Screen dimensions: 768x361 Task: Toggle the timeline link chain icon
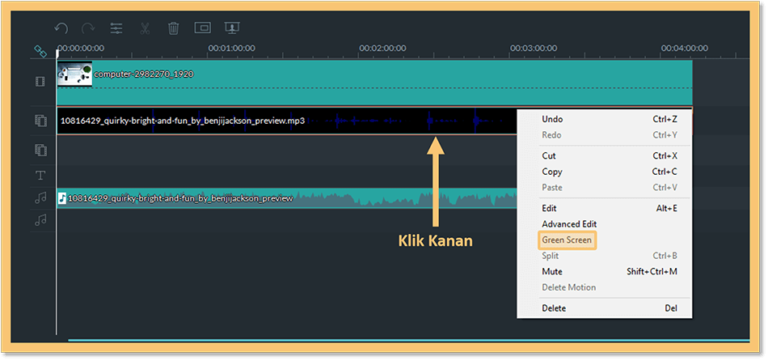tap(40, 50)
